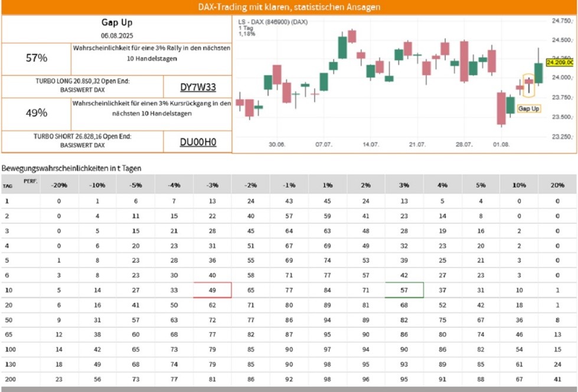Click value 36 in the 50-day row
This screenshot has width=578, height=392.
[519, 320]
